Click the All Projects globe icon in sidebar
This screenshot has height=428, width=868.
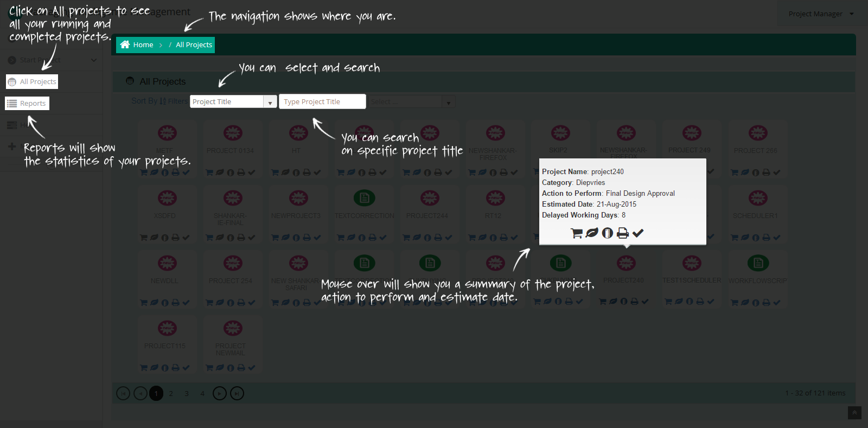12,82
